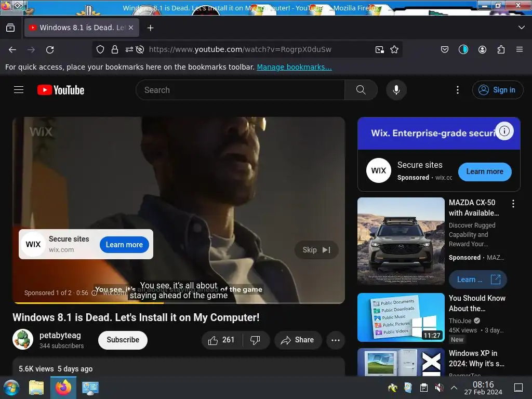This screenshot has width=532, height=399.
Task: Click the Learn button on the Mazda ad
Action: [478, 280]
